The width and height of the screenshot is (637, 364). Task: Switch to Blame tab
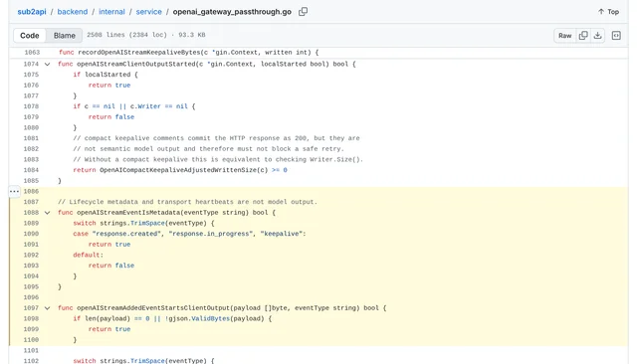[64, 35]
